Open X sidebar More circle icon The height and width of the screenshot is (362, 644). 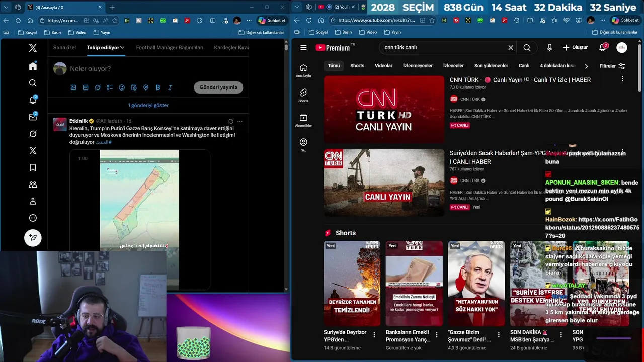point(33,218)
